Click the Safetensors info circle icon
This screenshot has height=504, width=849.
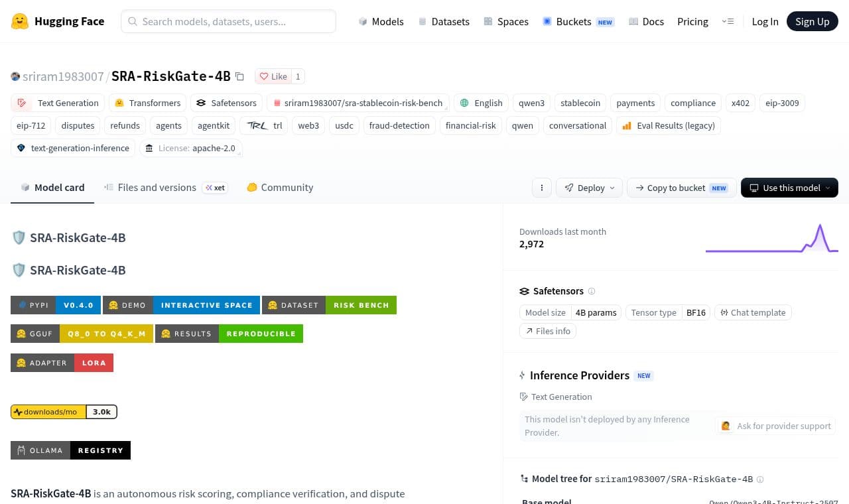[x=592, y=291]
